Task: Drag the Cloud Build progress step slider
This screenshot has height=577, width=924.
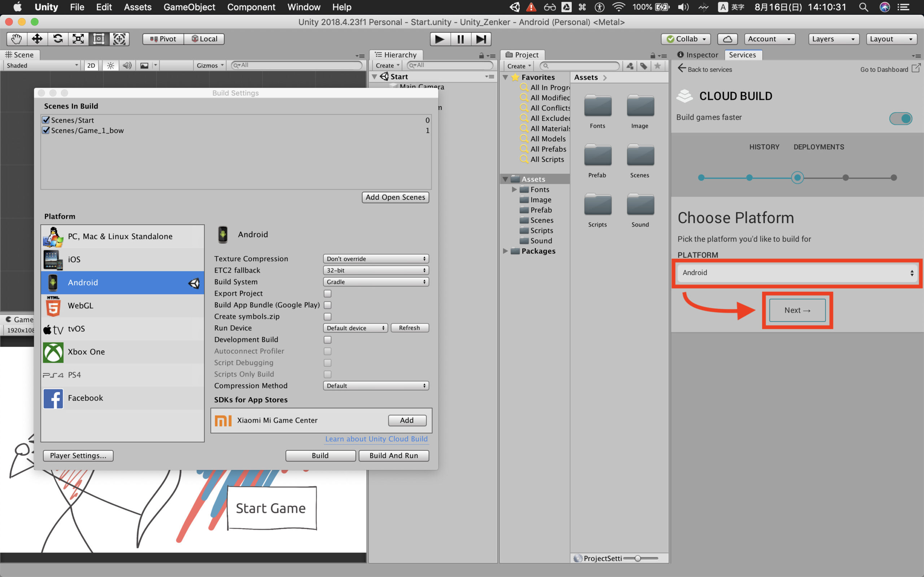Action: 796,177
